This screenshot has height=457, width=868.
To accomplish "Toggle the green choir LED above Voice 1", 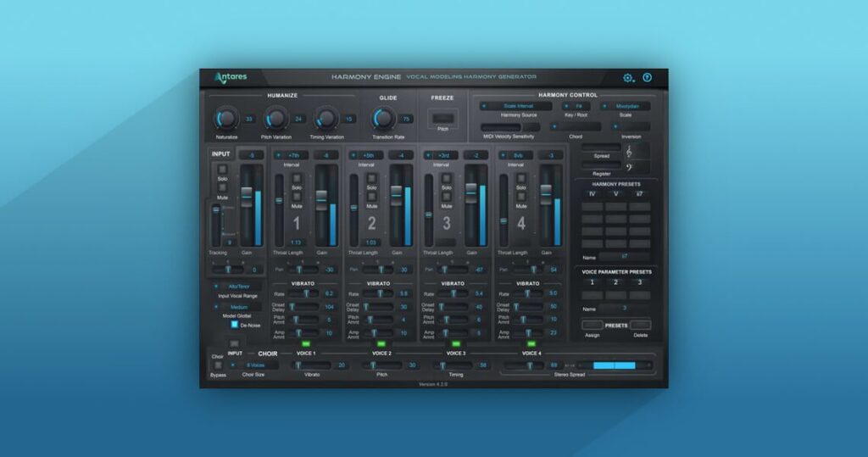I will 306,344.
